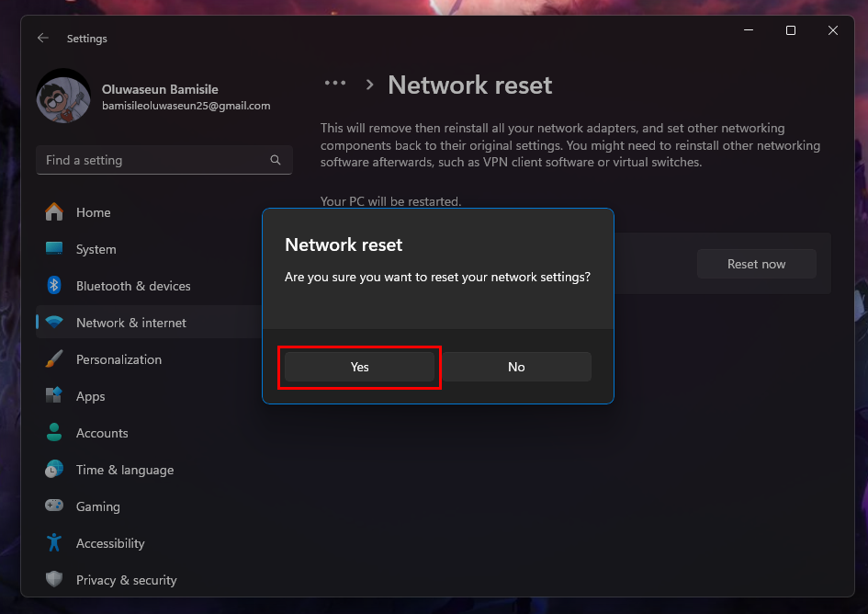Click the Accounts person icon
The height and width of the screenshot is (614, 868).
pyautogui.click(x=54, y=433)
